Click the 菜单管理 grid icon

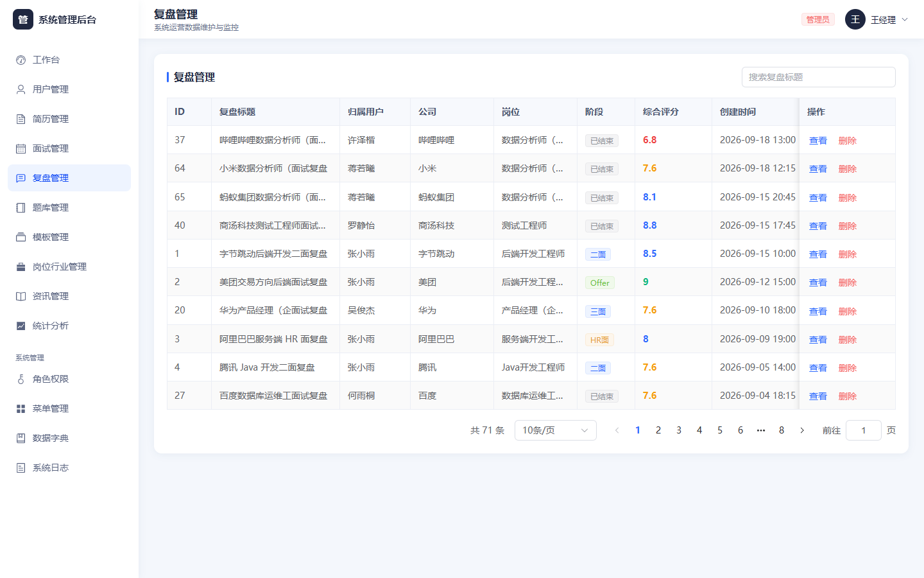click(21, 408)
